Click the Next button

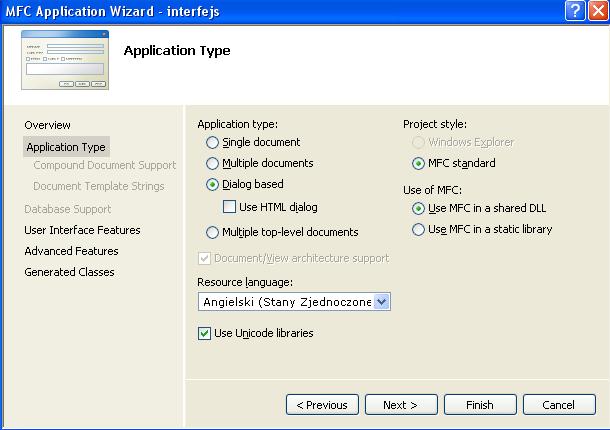401,405
